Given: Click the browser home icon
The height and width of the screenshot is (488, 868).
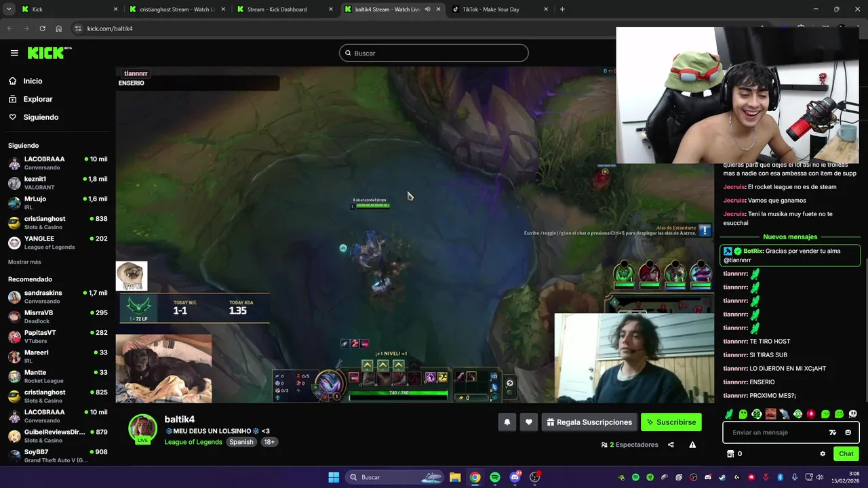Looking at the screenshot, I should point(59,28).
